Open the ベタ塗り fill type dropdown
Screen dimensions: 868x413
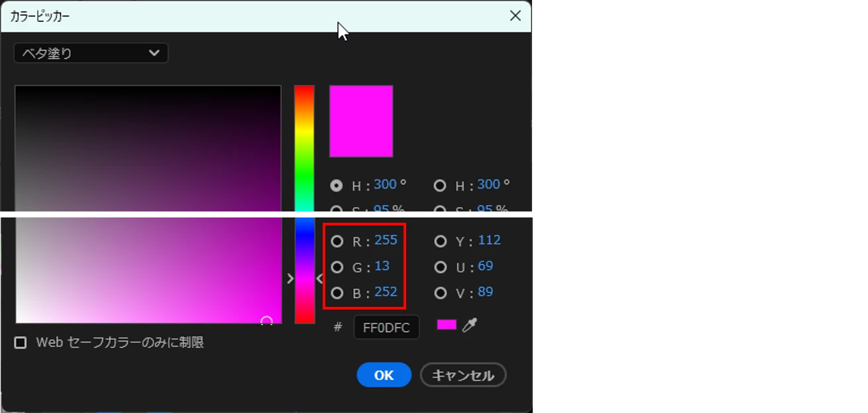click(91, 53)
